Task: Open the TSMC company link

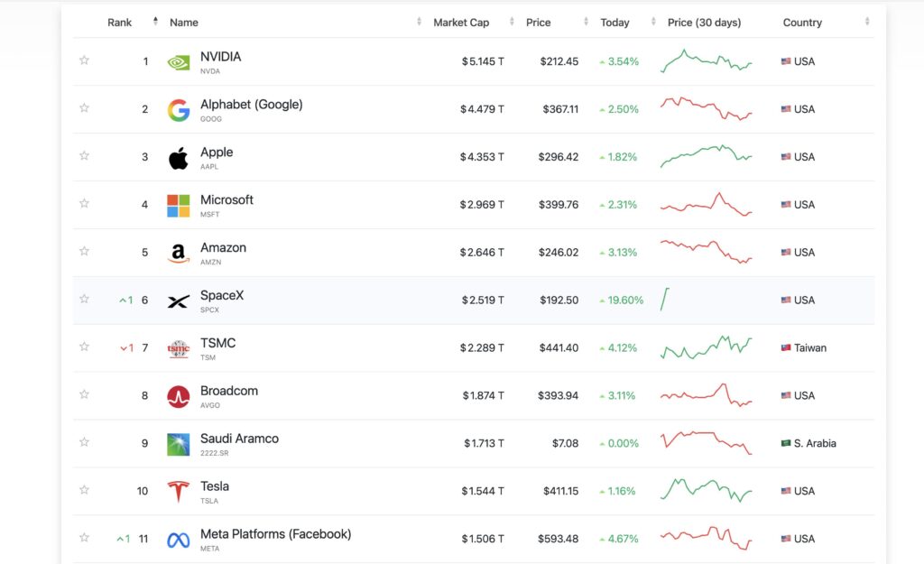Action: [218, 343]
